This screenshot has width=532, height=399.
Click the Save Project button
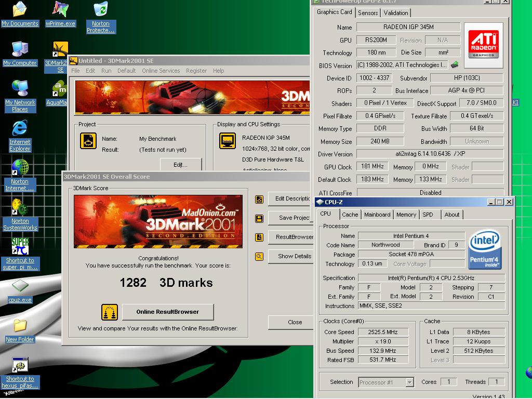(x=292, y=218)
